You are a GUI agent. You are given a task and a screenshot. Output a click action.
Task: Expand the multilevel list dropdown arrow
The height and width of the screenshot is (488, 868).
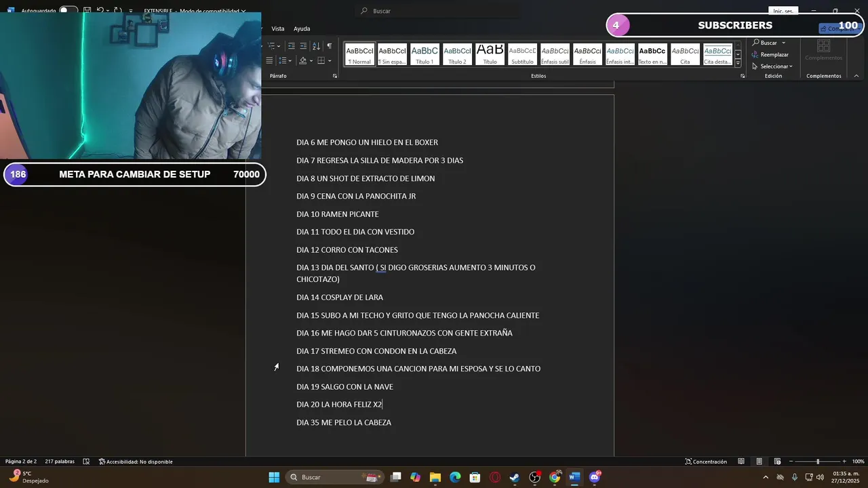point(279,46)
